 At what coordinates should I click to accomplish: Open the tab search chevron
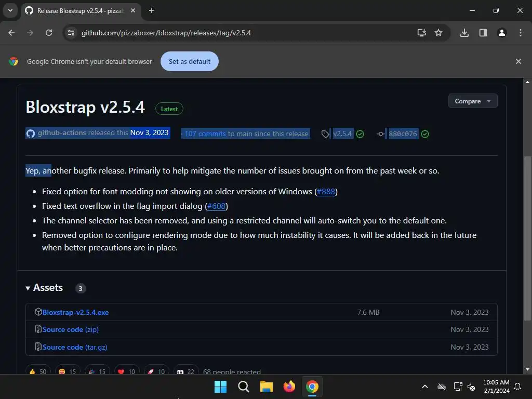(10, 10)
